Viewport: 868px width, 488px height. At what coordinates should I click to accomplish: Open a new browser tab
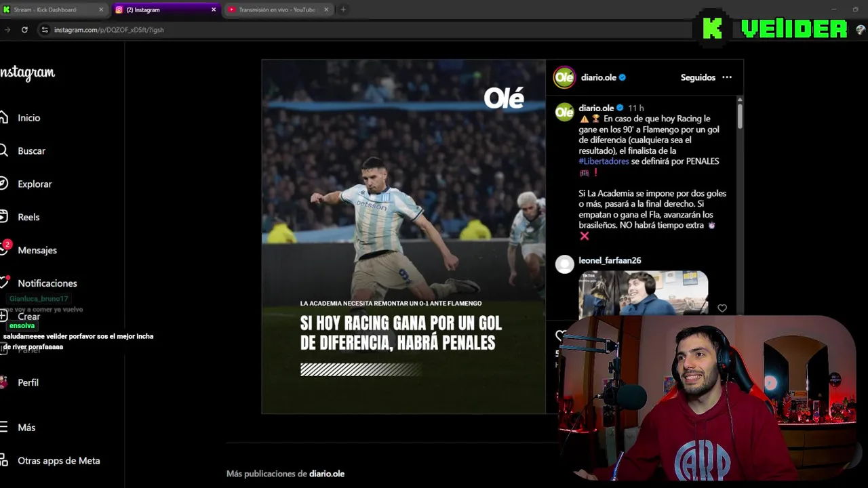[x=343, y=9]
